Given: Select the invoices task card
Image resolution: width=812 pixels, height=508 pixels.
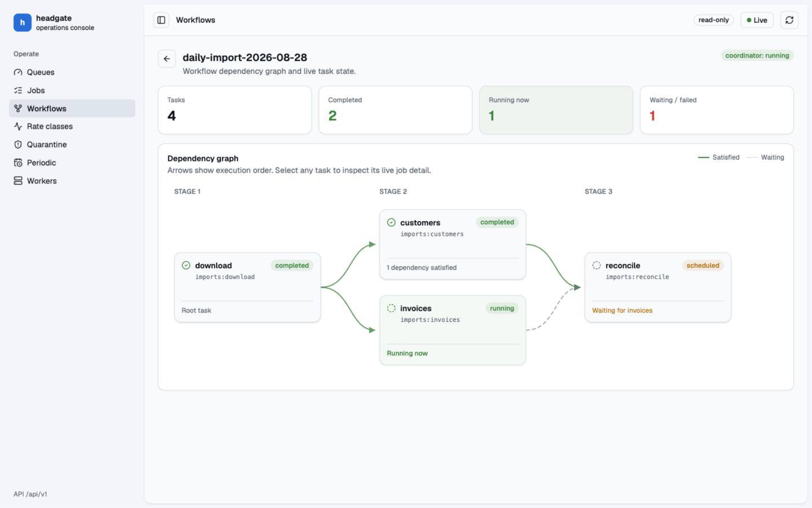Looking at the screenshot, I should point(453,330).
